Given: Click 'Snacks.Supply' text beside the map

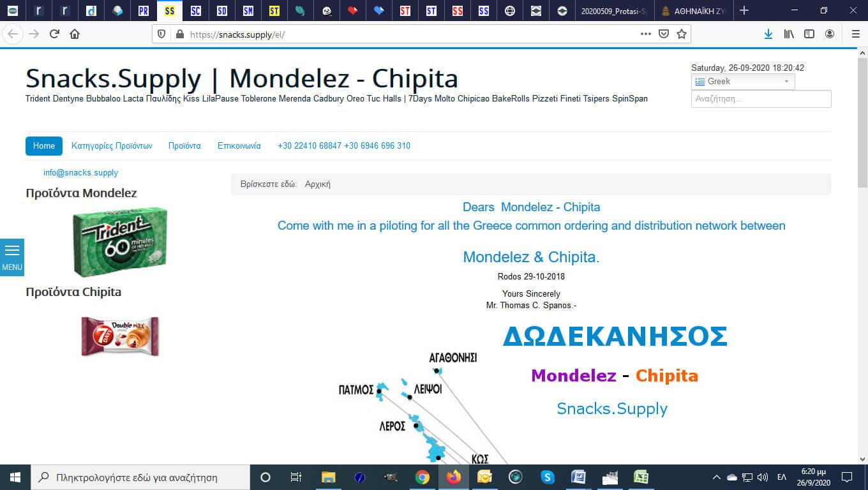Looking at the screenshot, I should [x=612, y=408].
